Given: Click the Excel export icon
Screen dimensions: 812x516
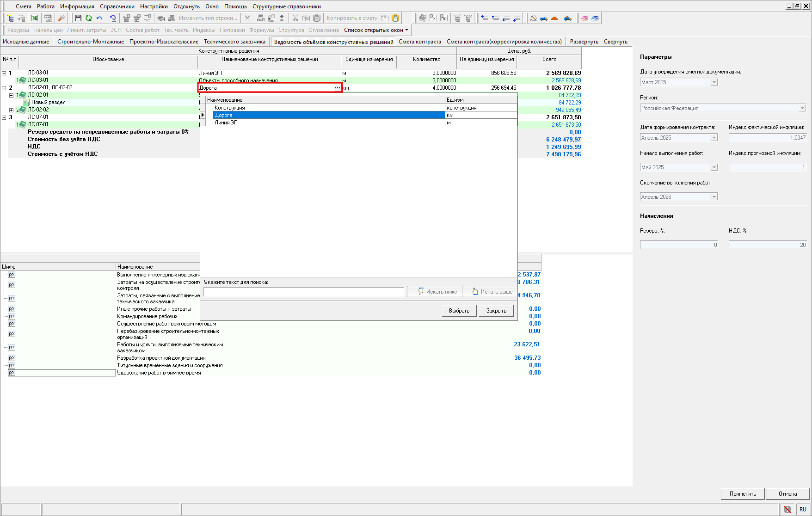Looking at the screenshot, I should coord(35,18).
